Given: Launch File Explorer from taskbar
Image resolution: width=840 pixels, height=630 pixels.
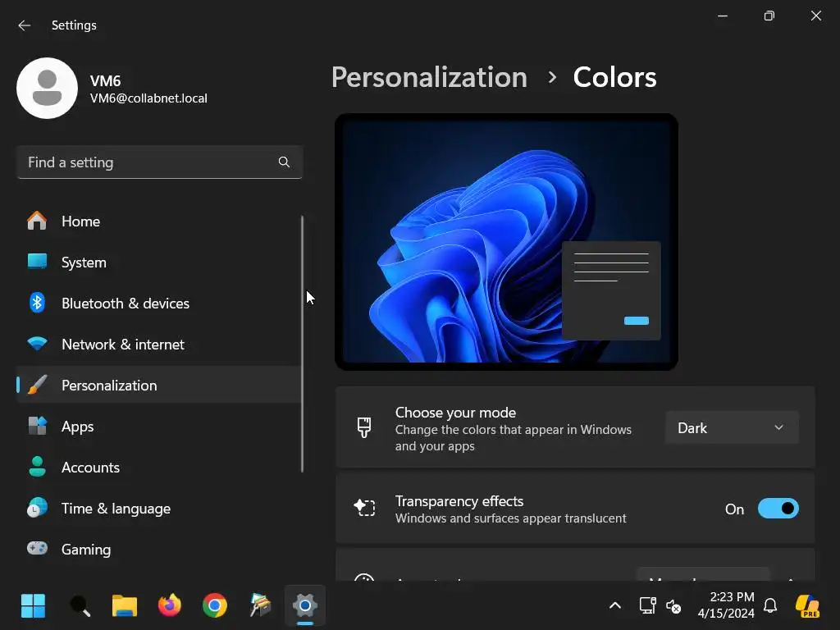Looking at the screenshot, I should pos(125,606).
